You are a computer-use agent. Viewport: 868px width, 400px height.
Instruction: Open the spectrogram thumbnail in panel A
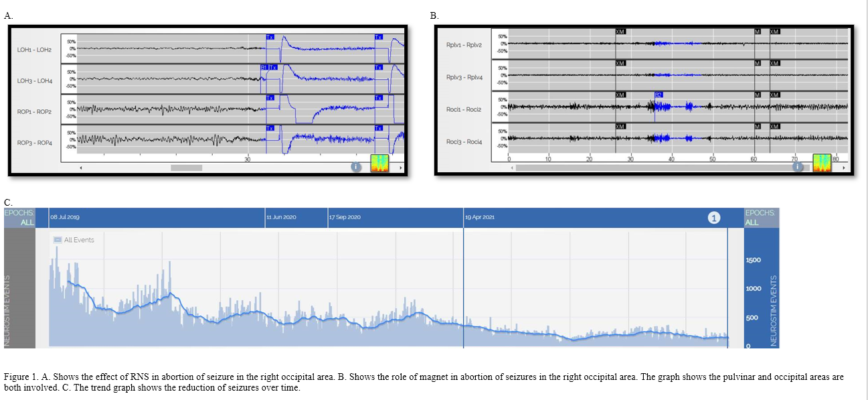(379, 163)
